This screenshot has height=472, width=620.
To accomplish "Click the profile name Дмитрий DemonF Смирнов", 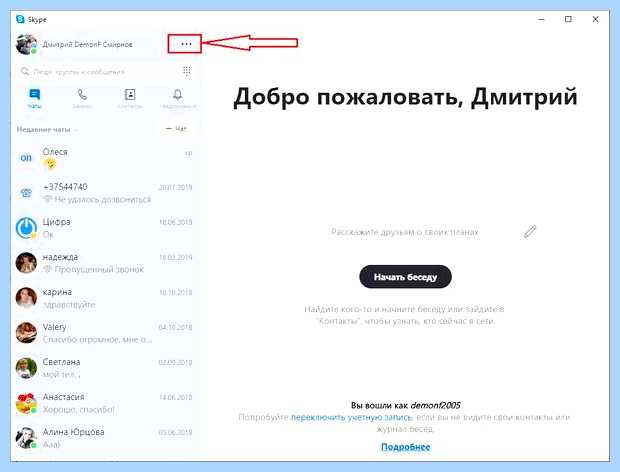I will click(x=87, y=44).
